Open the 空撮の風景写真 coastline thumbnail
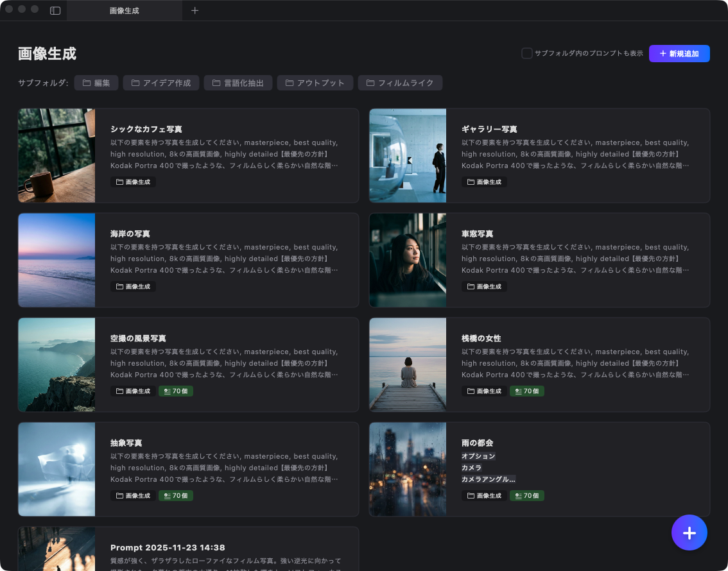Viewport: 728px width, 571px height. pos(56,364)
